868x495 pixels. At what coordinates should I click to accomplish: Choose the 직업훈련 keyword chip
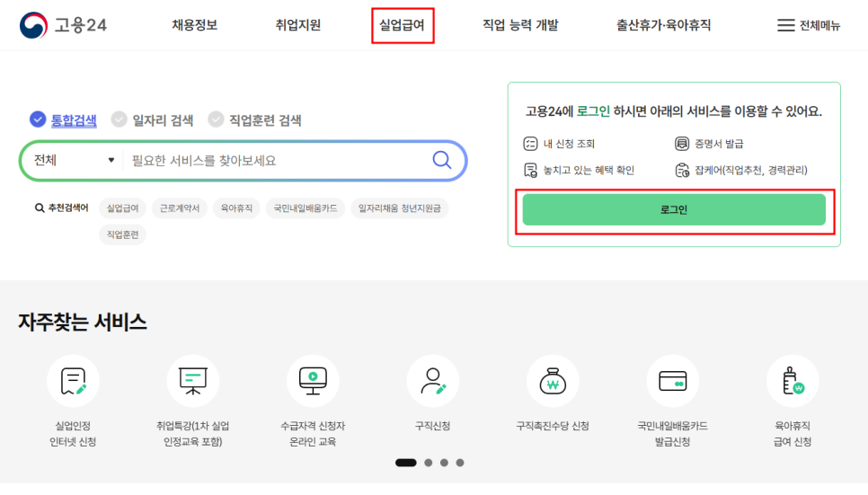pyautogui.click(x=122, y=234)
